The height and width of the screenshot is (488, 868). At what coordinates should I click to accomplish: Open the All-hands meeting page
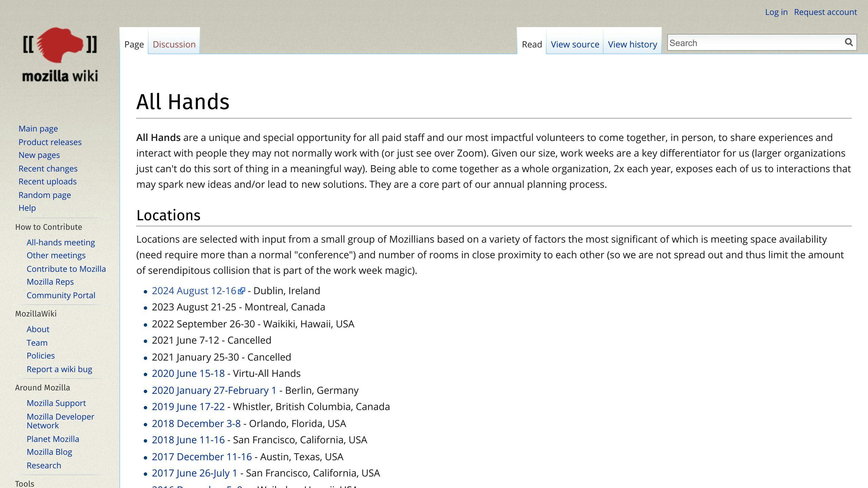[x=61, y=242]
